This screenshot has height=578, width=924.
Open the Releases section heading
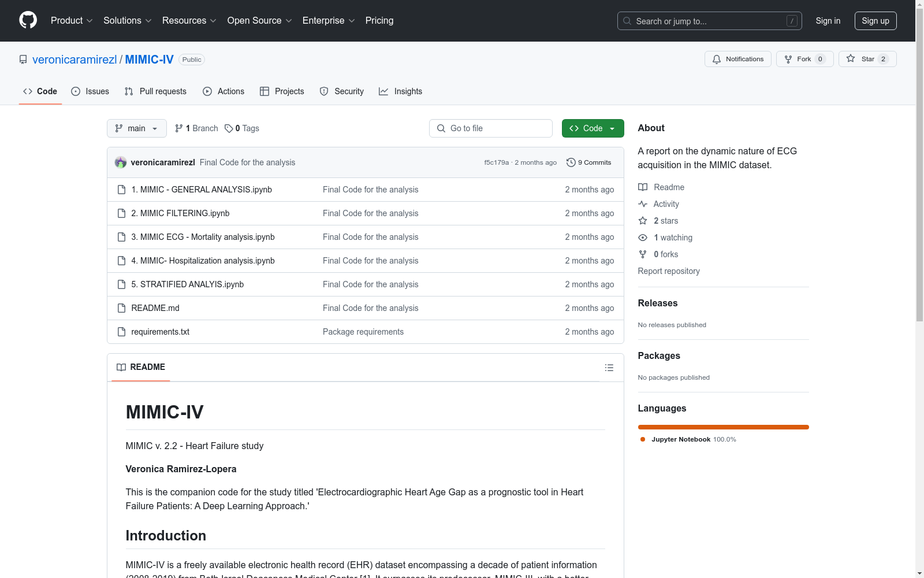657,303
